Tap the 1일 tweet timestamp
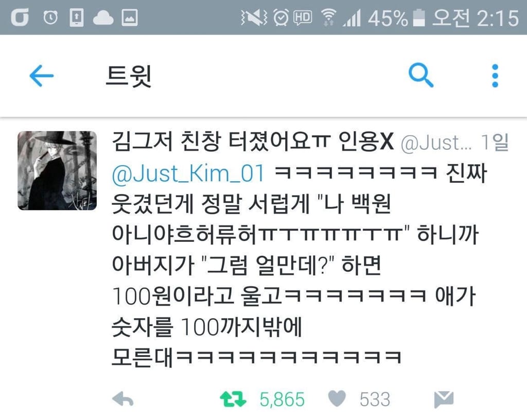This screenshot has width=527, height=420. tap(495, 142)
